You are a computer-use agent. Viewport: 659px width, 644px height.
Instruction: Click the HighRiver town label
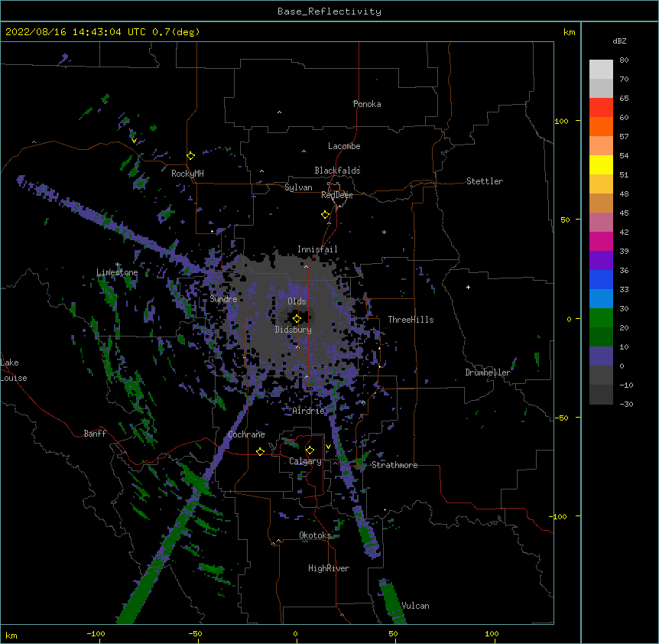click(x=329, y=568)
